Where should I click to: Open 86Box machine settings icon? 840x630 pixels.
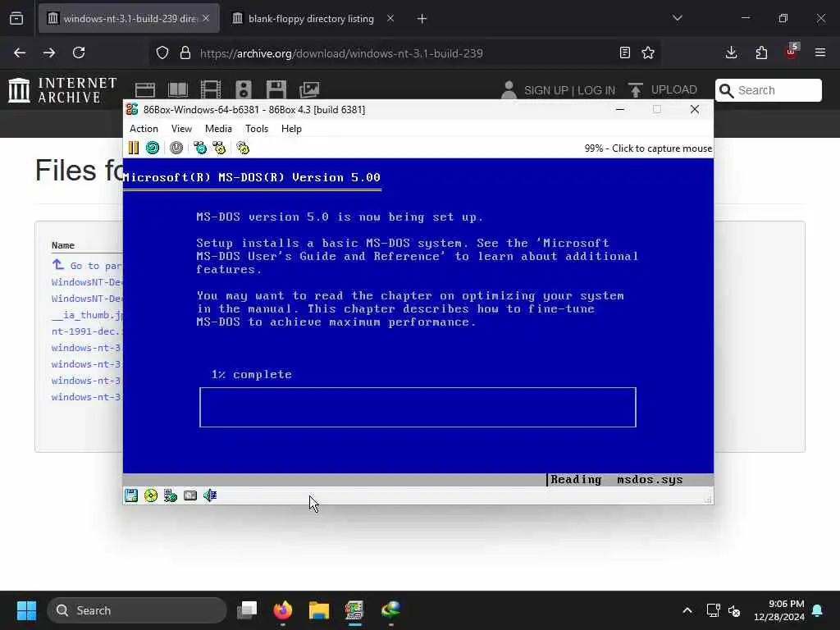click(243, 148)
